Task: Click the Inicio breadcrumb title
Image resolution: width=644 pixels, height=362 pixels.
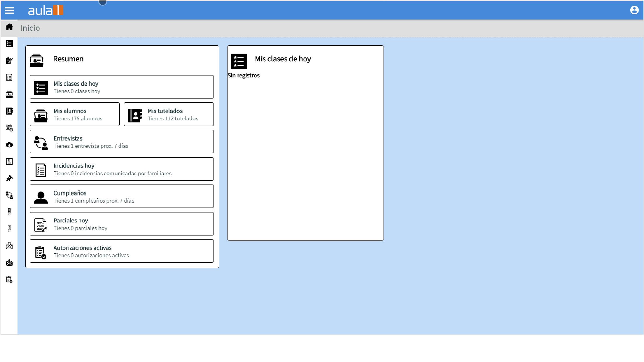Action: 30,28
